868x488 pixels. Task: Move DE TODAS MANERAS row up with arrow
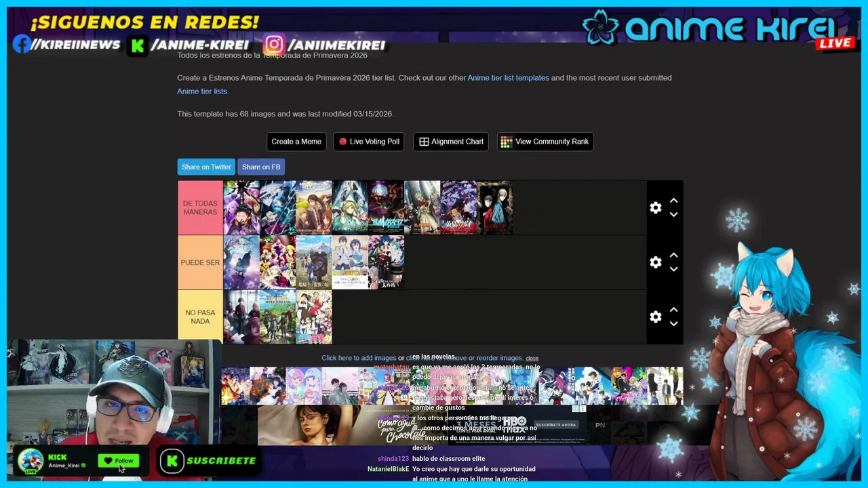tap(673, 201)
